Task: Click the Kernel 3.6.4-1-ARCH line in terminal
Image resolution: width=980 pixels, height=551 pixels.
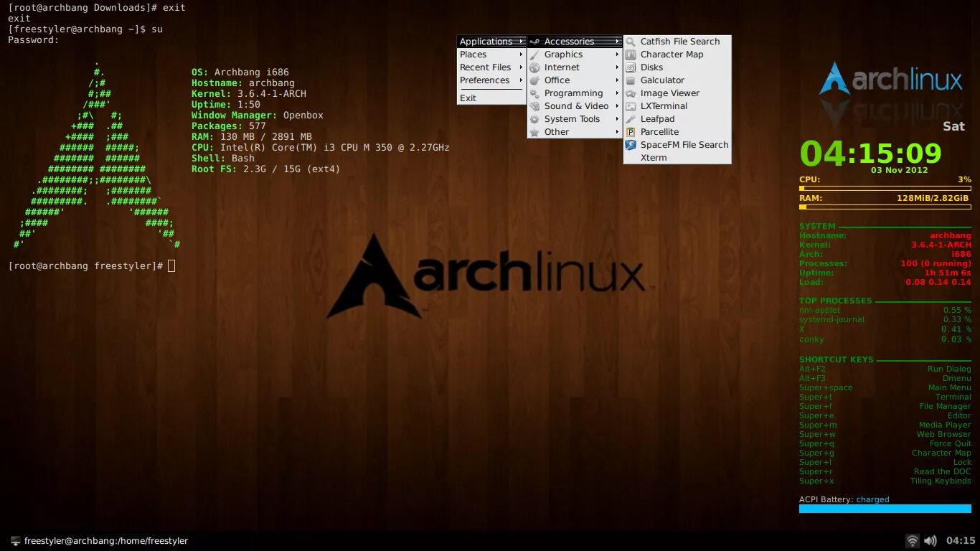Action: [x=249, y=94]
